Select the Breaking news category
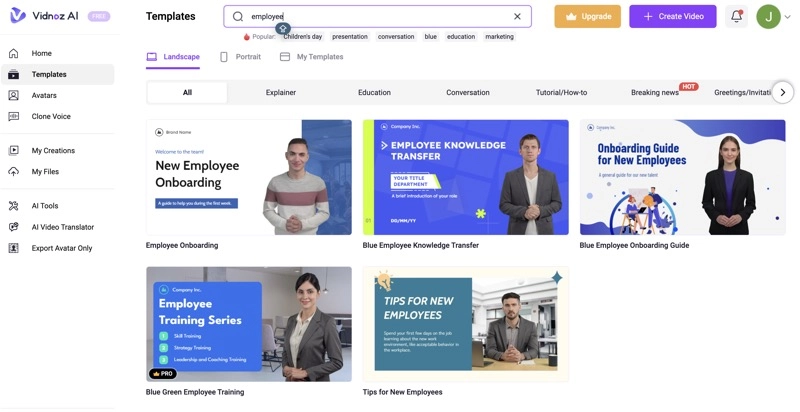The height and width of the screenshot is (412, 800). (x=655, y=92)
